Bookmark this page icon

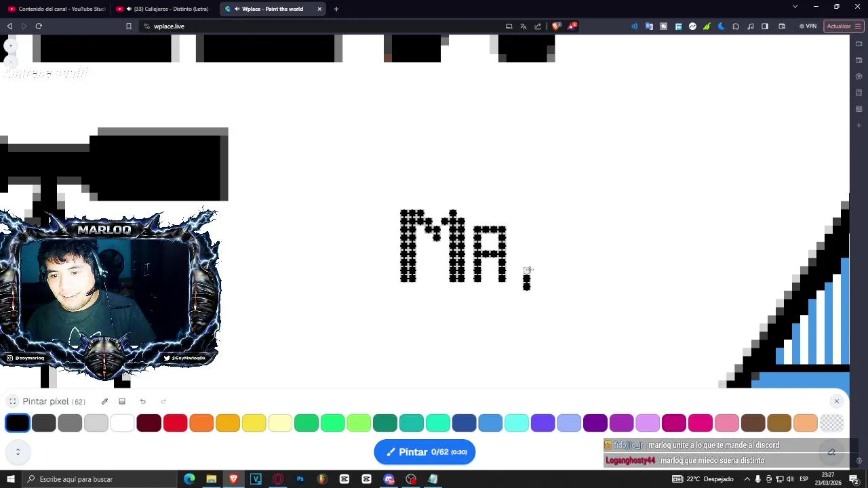pyautogui.click(x=128, y=26)
